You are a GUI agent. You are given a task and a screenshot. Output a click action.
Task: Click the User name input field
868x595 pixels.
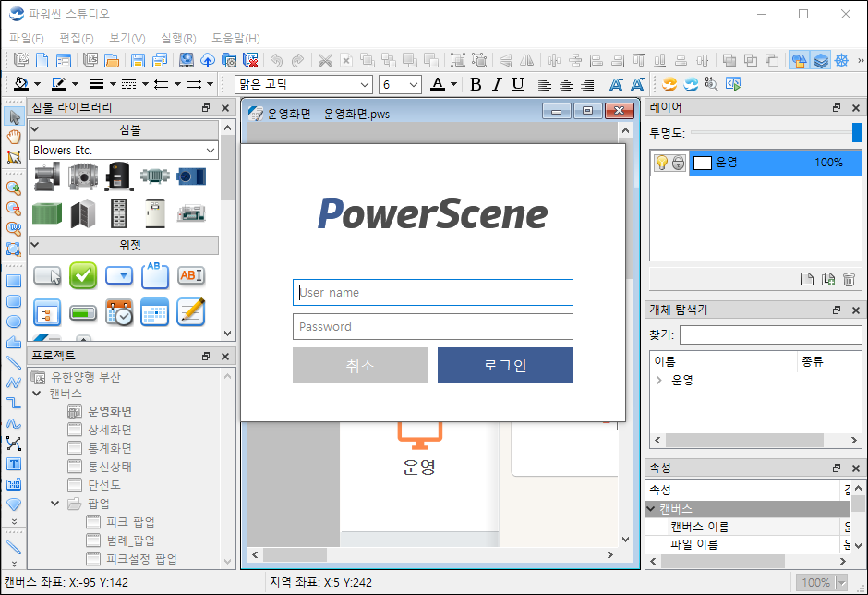click(433, 293)
